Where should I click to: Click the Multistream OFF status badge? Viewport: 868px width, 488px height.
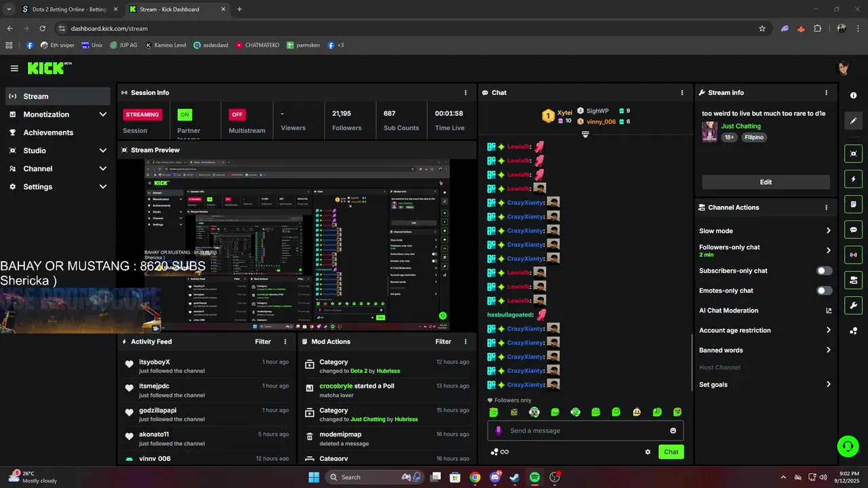pyautogui.click(x=237, y=115)
